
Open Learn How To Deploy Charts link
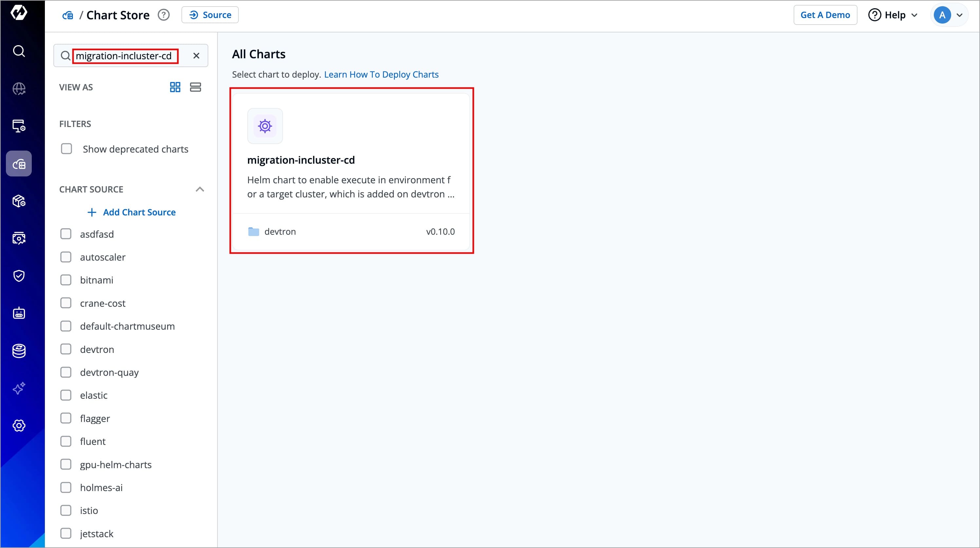point(381,75)
